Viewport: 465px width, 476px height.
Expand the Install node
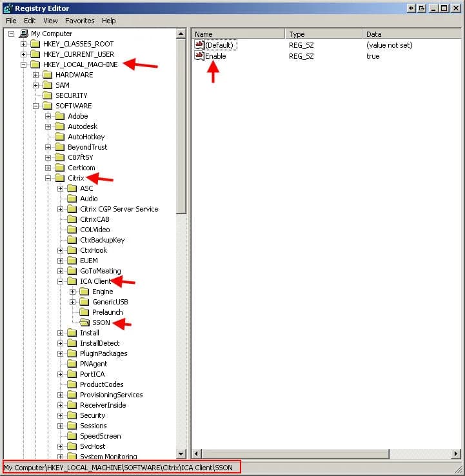(60, 333)
